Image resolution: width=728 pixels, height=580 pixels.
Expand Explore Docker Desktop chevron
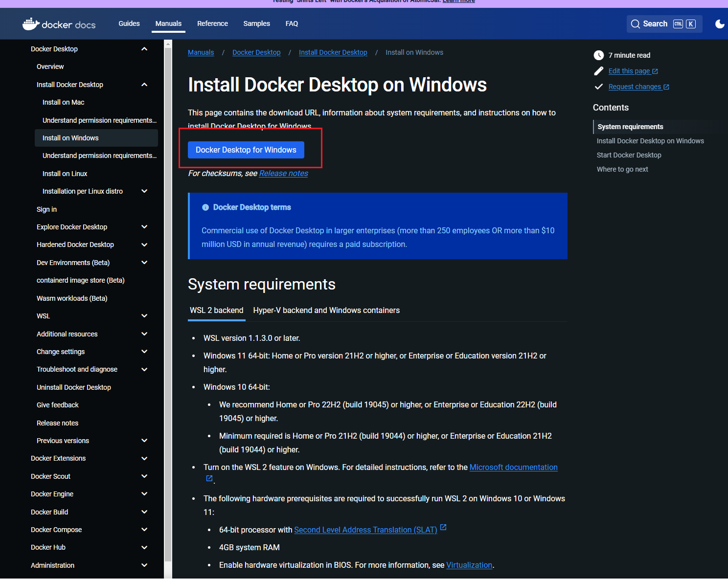[144, 227]
